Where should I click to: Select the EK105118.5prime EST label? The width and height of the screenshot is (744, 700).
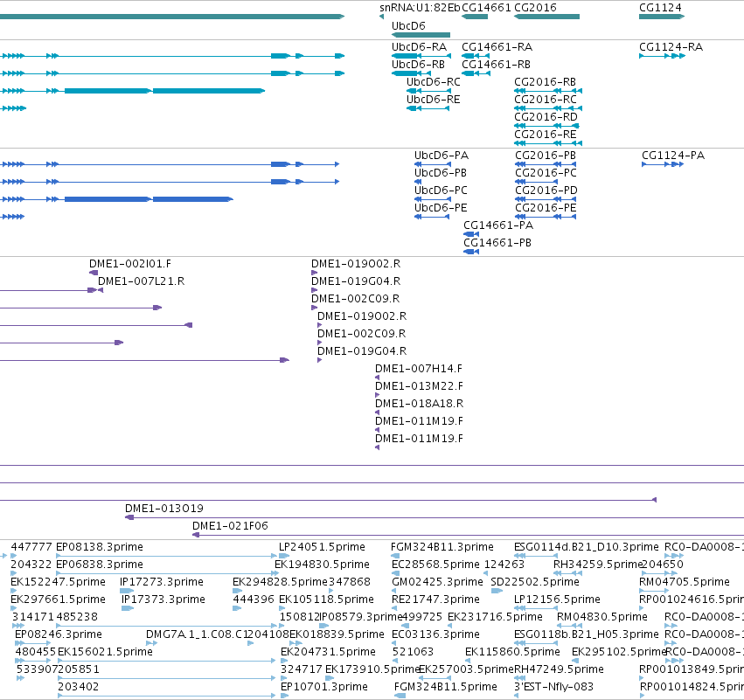point(326,600)
